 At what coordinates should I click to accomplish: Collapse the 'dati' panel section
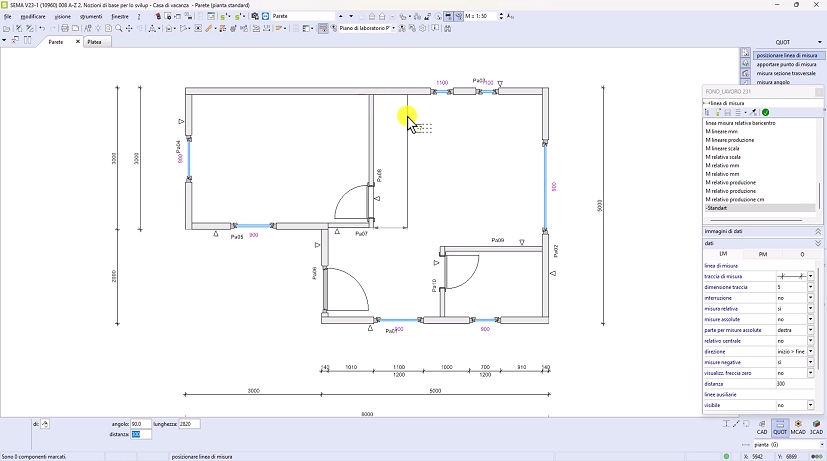[818, 243]
